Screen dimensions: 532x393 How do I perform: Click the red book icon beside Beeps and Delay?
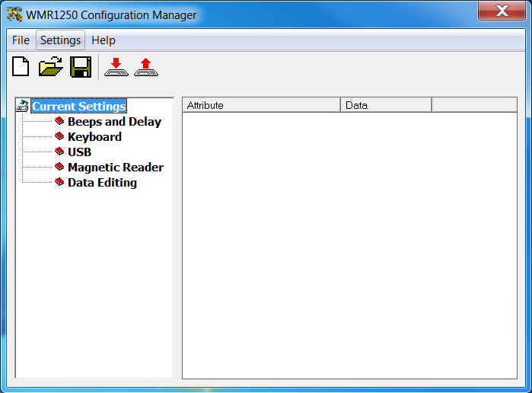(59, 121)
